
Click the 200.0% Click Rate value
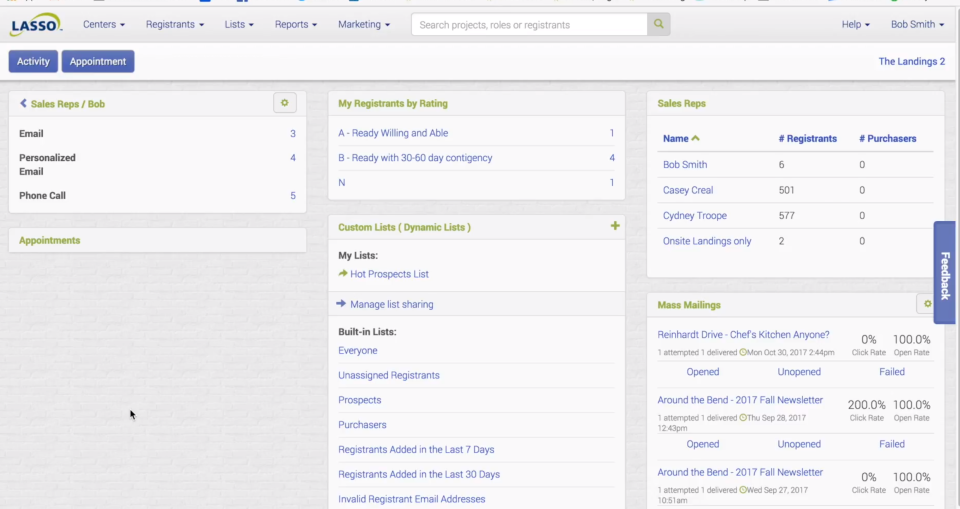pos(866,405)
